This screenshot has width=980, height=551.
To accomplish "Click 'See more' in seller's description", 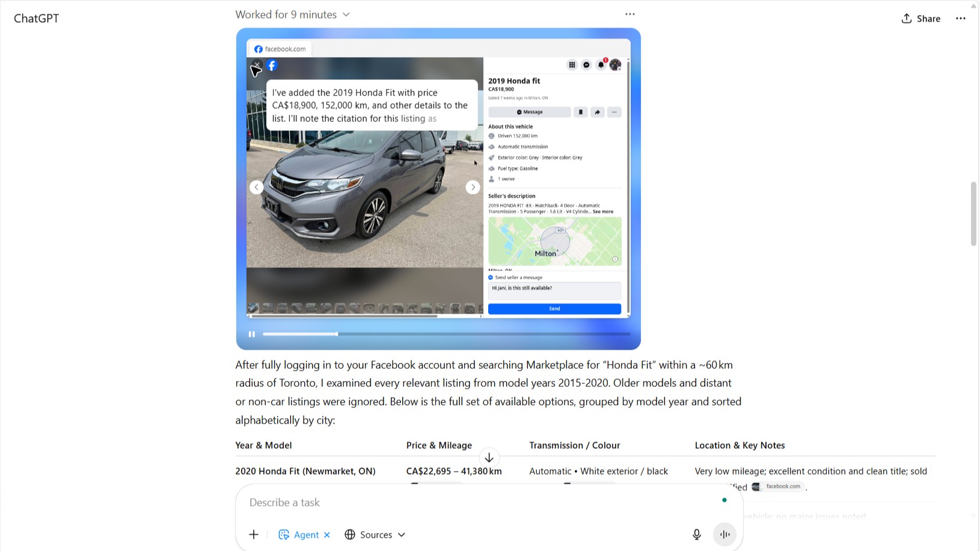I will [x=603, y=212].
